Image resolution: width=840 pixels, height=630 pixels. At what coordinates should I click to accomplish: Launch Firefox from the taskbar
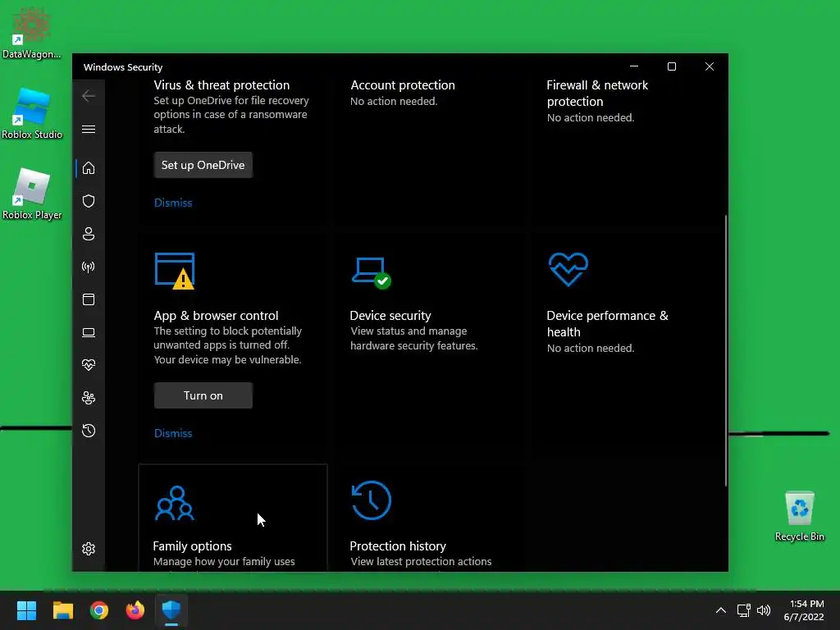[x=135, y=610]
